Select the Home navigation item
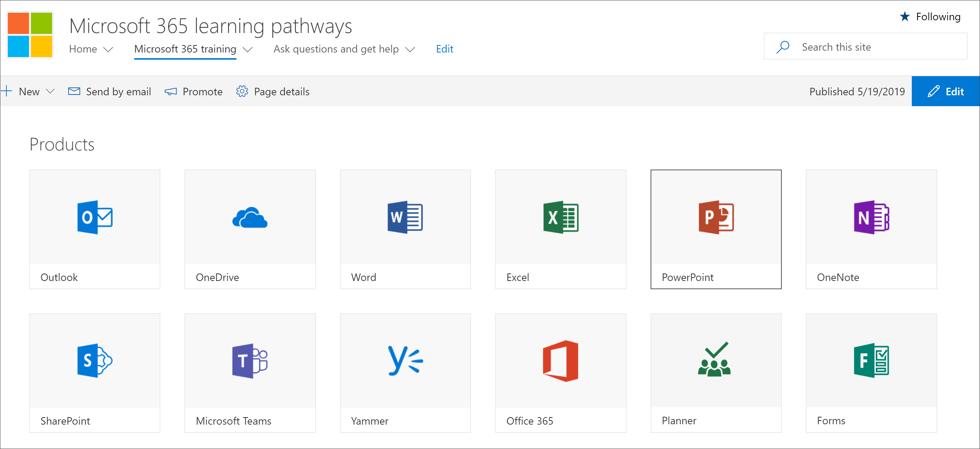The width and height of the screenshot is (980, 449). tap(83, 49)
